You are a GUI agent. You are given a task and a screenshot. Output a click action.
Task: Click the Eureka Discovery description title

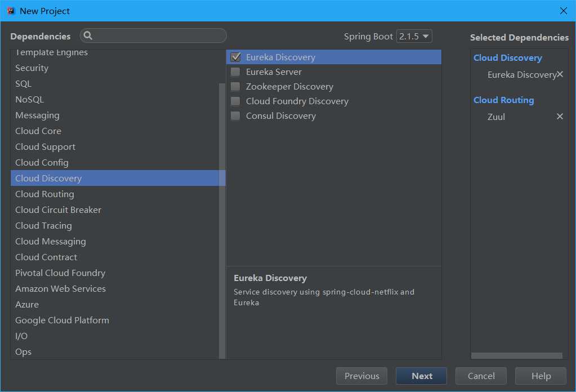[x=270, y=278]
